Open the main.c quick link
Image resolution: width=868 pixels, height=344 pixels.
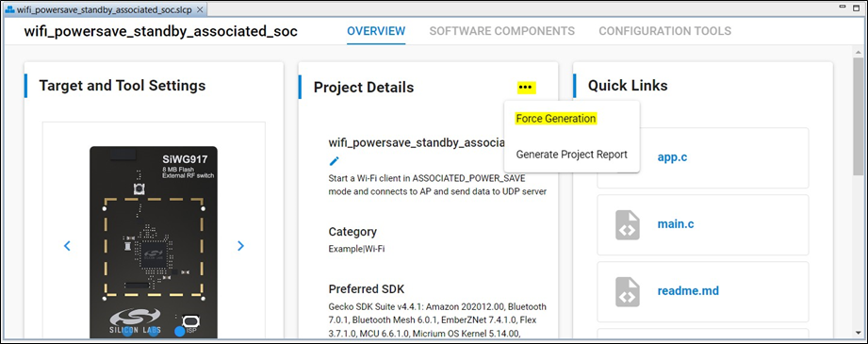click(676, 223)
